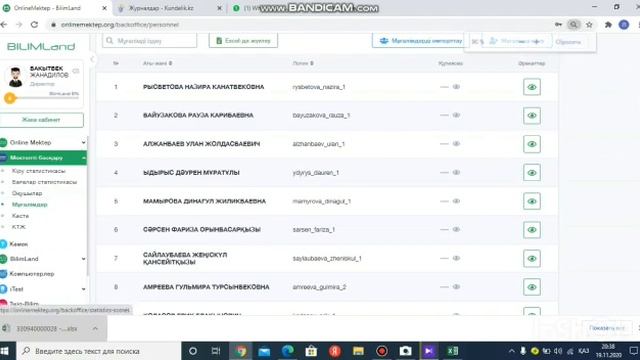Open Excel from the taskbar
640x360 pixels.
[x=453, y=351]
